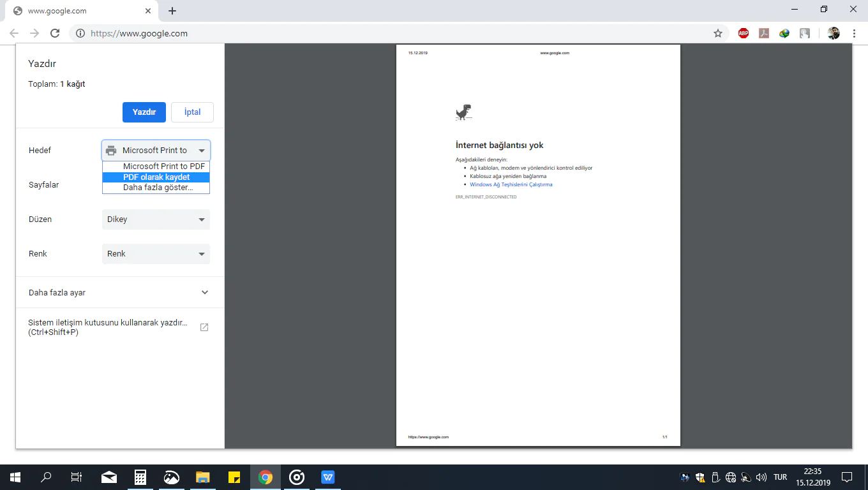
Task: Switch to Chrome on the taskbar
Action: coord(266,477)
